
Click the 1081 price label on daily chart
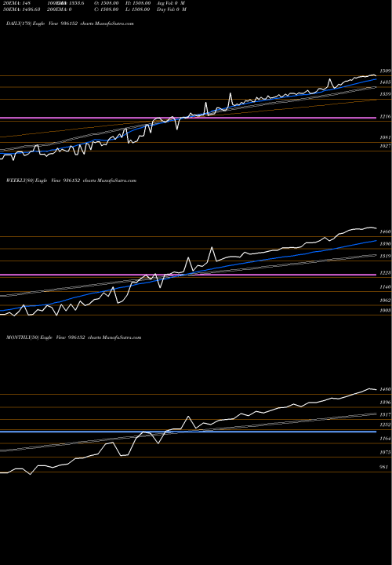tap(385, 137)
